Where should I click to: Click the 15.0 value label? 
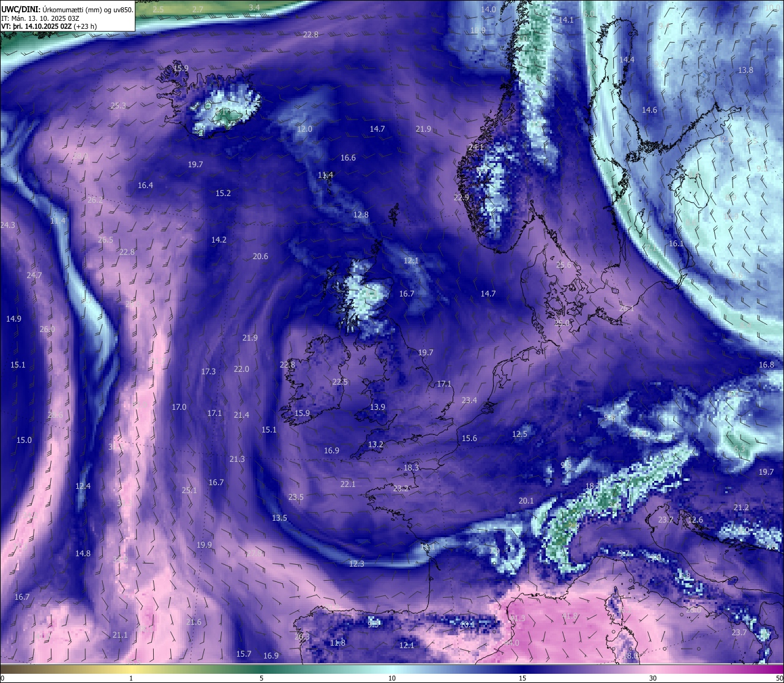pyautogui.click(x=24, y=440)
